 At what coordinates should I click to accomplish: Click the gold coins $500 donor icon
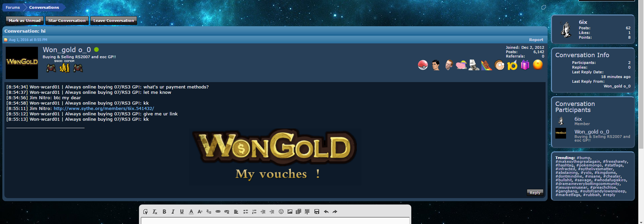(x=65, y=68)
